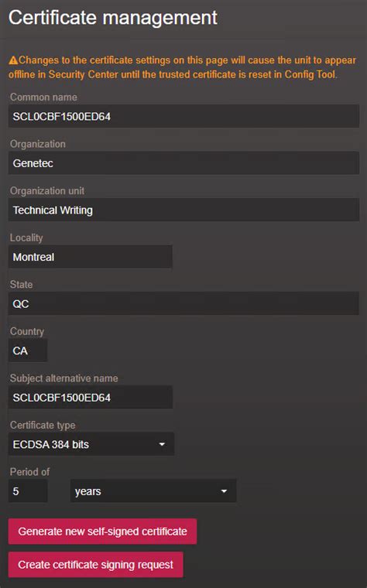
Task: Select the Subject alternative name input
Action: click(91, 398)
